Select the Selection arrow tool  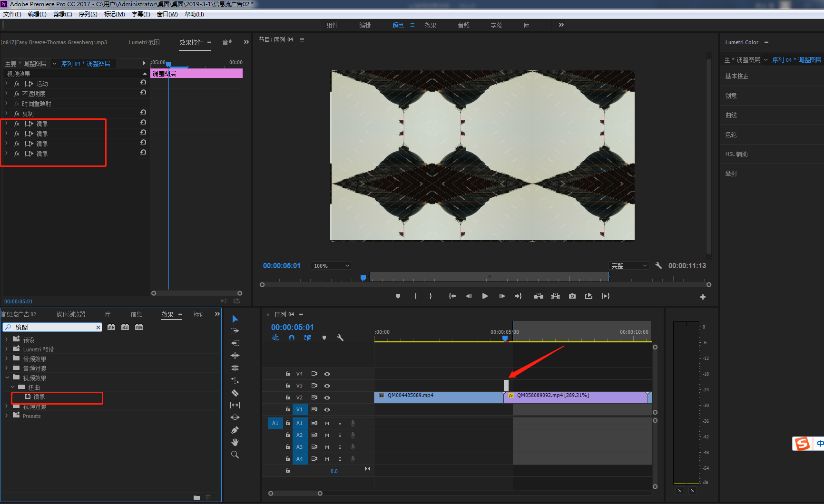[x=235, y=319]
